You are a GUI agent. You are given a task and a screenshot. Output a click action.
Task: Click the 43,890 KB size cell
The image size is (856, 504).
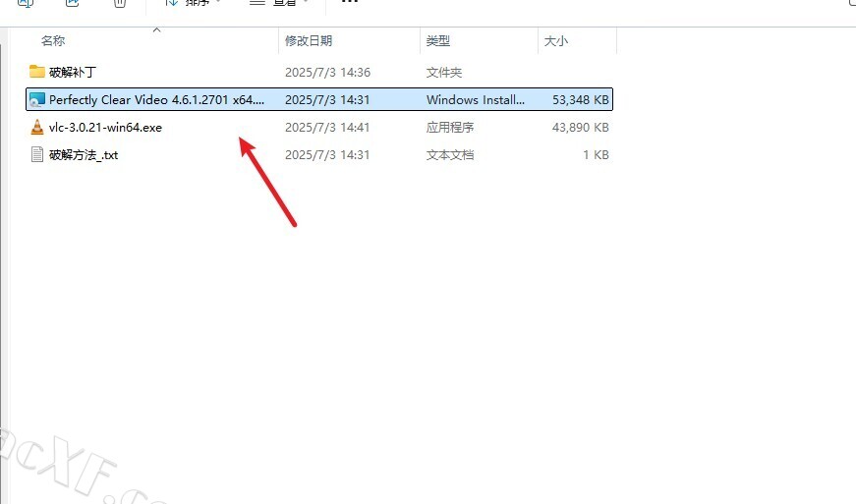click(x=580, y=128)
